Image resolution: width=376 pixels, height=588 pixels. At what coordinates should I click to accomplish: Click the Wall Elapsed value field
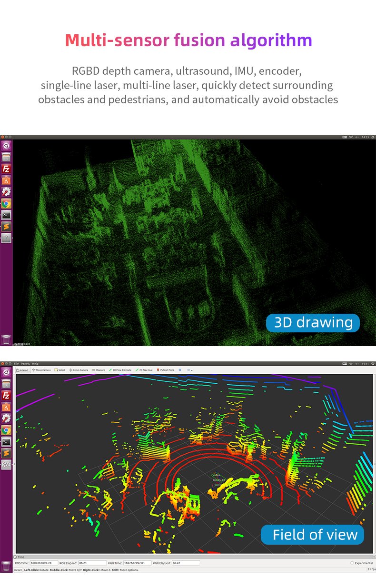tap(186, 563)
